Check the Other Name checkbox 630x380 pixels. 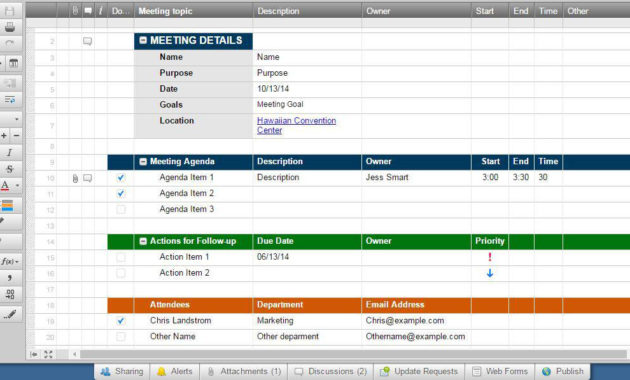tap(121, 337)
